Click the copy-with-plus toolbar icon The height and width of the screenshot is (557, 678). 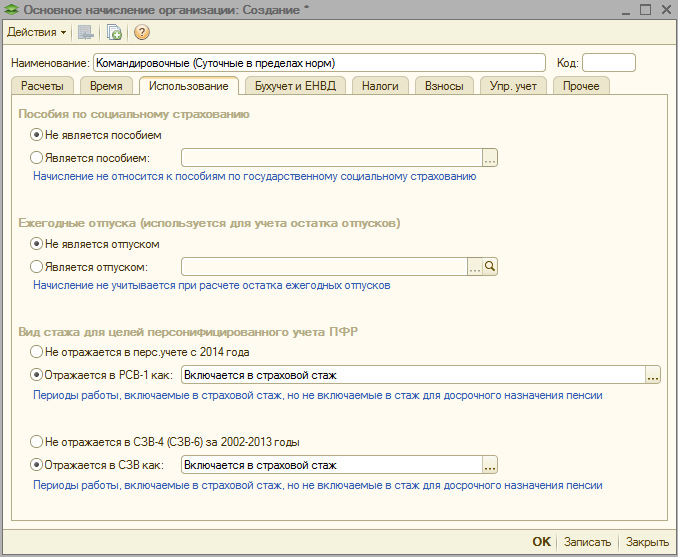114,32
